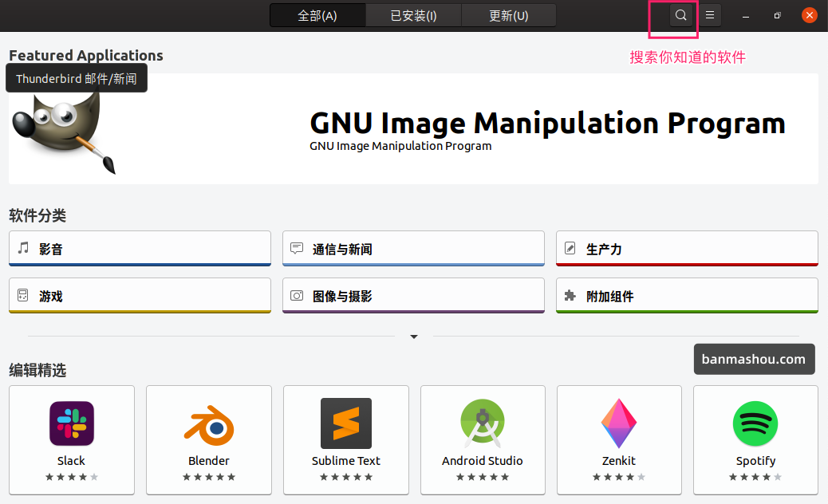Open the 附加组件 category

(x=687, y=296)
